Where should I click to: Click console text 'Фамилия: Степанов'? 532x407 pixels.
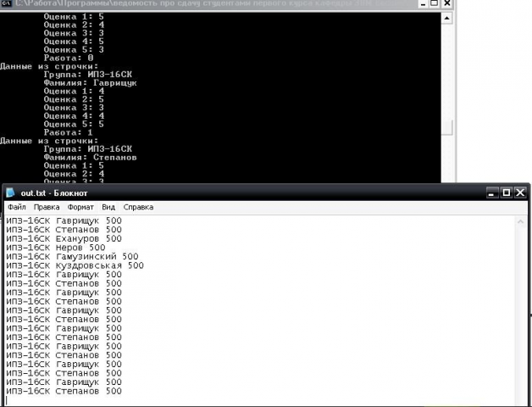[x=90, y=158]
